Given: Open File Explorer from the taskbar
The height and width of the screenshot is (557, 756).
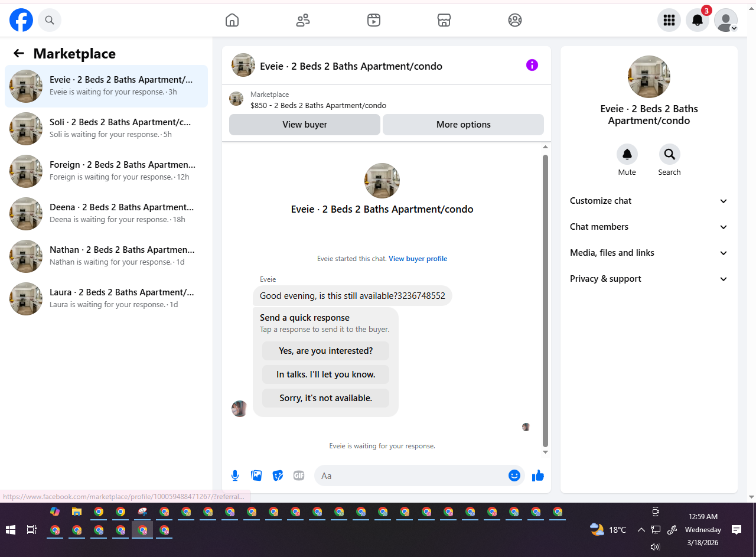Looking at the screenshot, I should tap(77, 512).
